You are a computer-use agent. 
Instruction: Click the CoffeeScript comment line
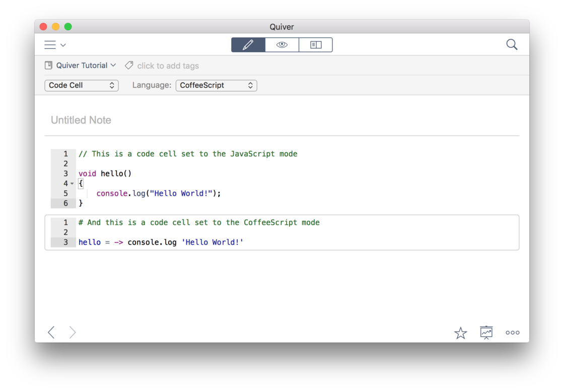pos(199,222)
